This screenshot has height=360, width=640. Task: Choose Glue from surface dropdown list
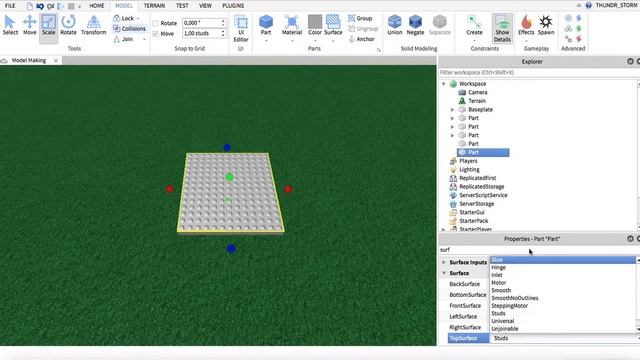coord(563,260)
